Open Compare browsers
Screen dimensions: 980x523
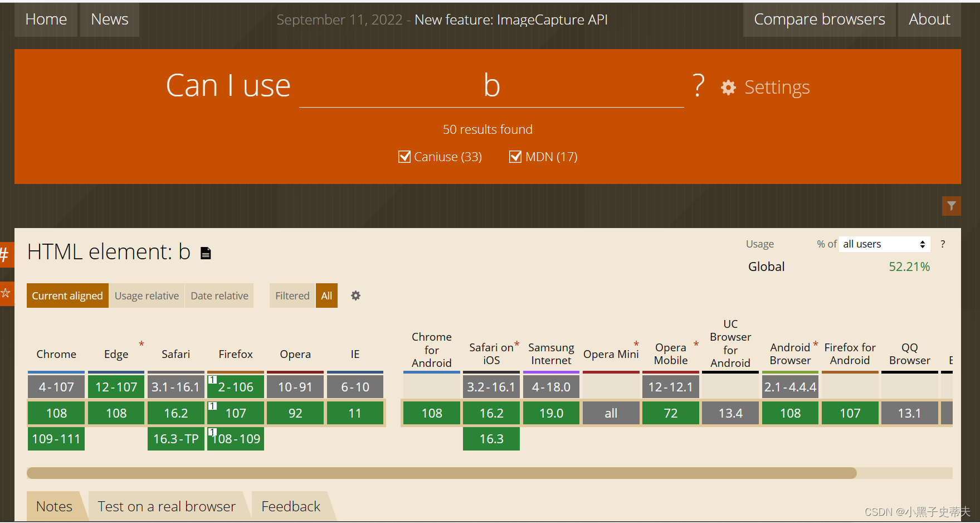[x=819, y=20]
